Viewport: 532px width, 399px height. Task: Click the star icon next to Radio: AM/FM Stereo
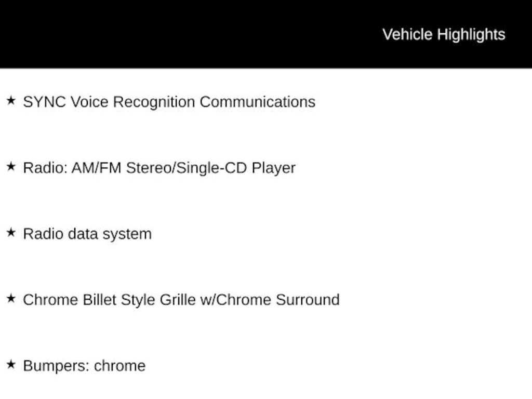coord(11,167)
